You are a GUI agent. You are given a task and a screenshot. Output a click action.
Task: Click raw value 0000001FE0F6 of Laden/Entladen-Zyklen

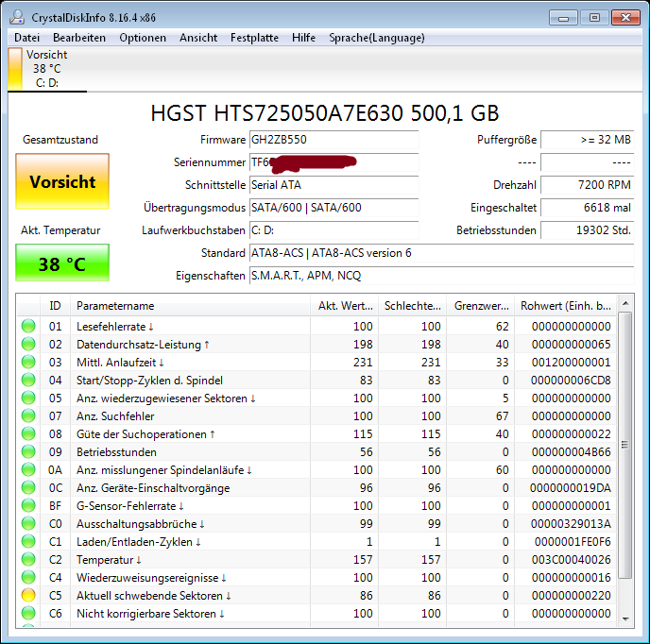coord(573,542)
